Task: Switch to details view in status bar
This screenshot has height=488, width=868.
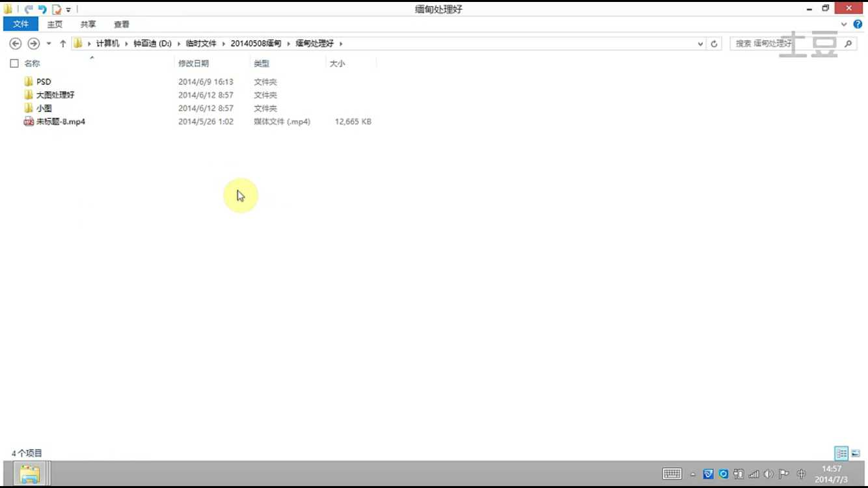Action: pos(841,454)
